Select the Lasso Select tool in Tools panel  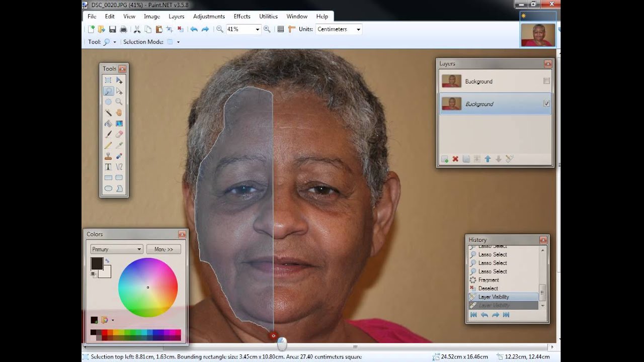click(x=108, y=91)
